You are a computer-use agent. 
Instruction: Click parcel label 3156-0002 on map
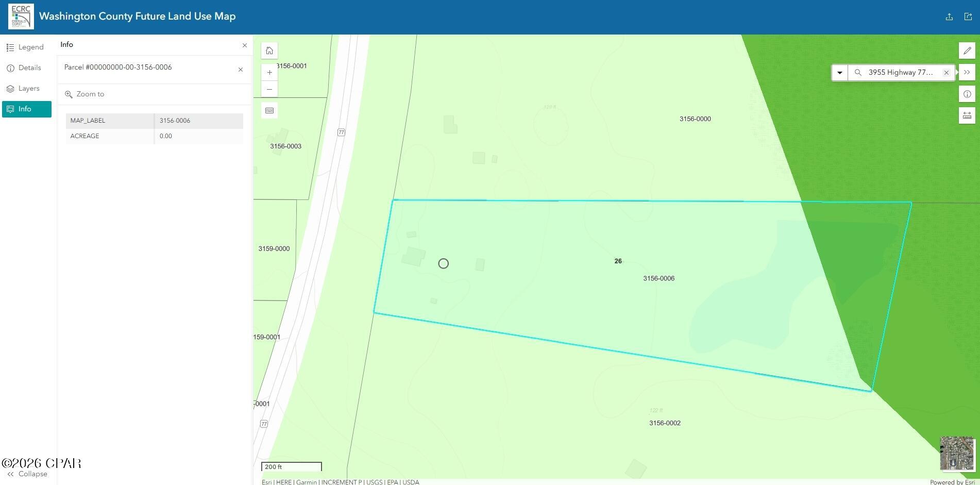click(665, 423)
